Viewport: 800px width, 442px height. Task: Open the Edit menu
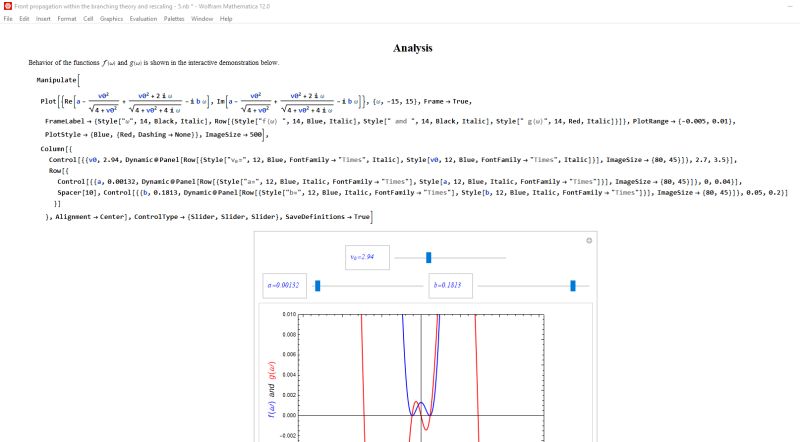pos(24,19)
